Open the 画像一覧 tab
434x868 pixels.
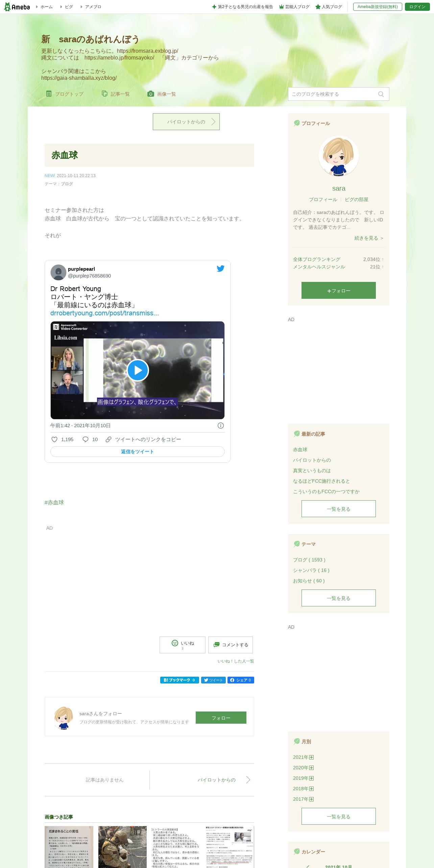tap(162, 94)
